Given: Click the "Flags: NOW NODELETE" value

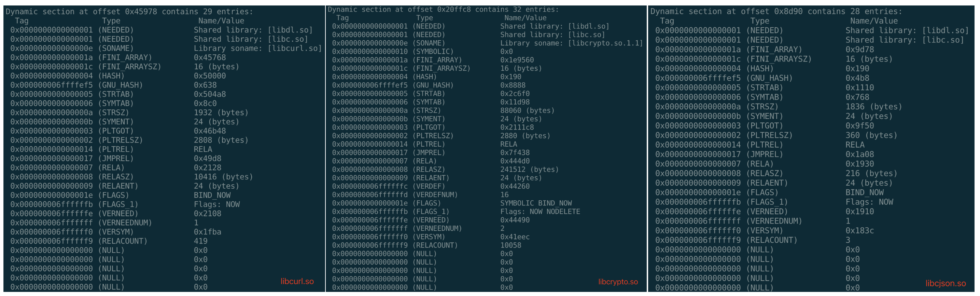Looking at the screenshot, I should [540, 212].
